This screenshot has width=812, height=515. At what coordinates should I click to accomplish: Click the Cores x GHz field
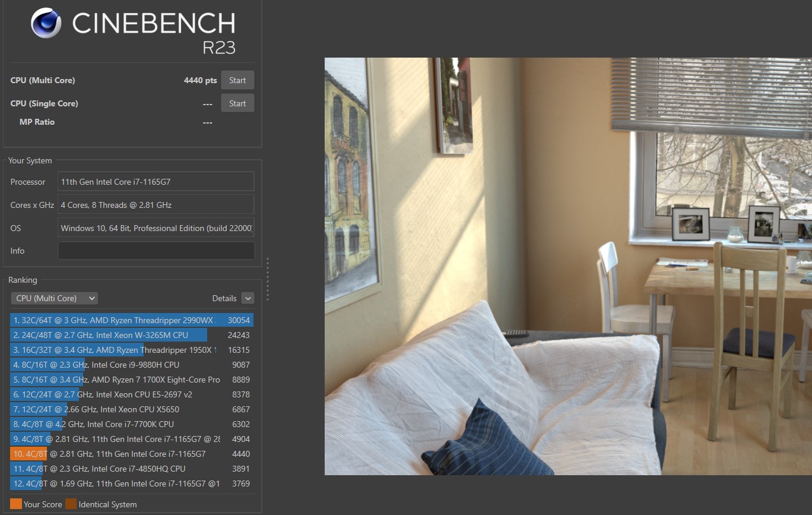156,205
